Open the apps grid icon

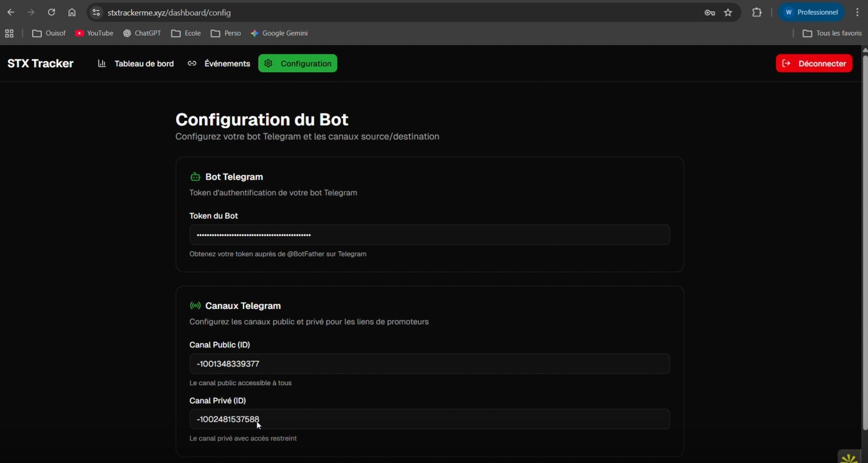[9, 33]
